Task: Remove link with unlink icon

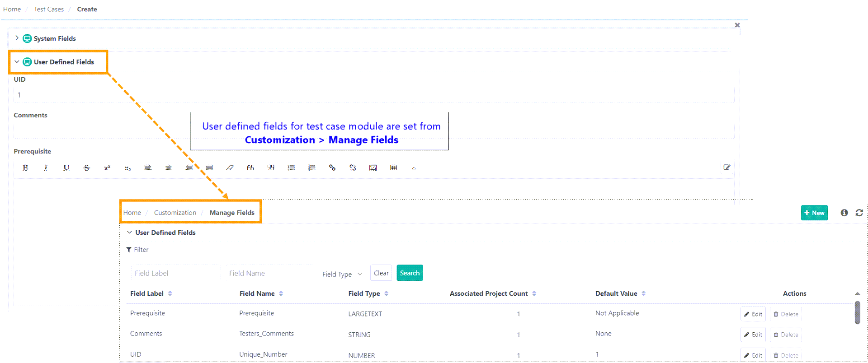Action: 353,168
